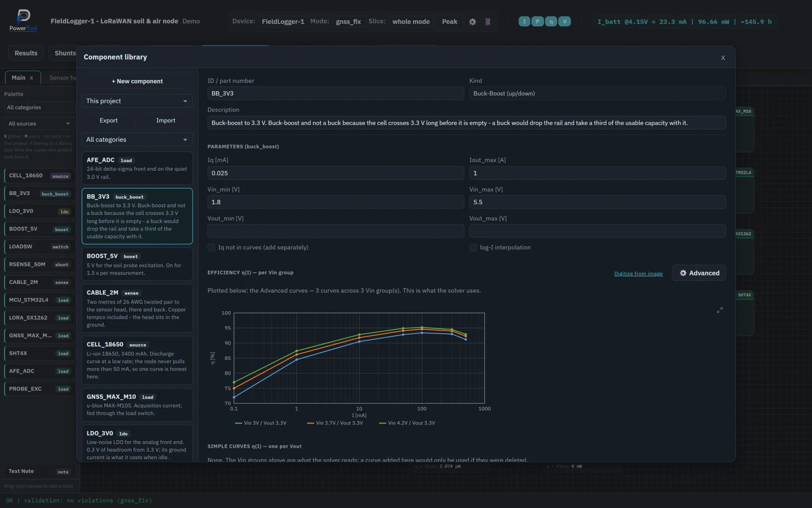Click the '+ New component' button

click(137, 81)
